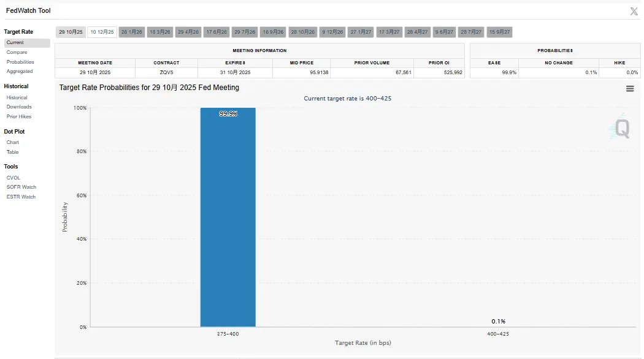Click the Tools sidebar heading
This screenshot has width=644, height=359.
(x=11, y=167)
